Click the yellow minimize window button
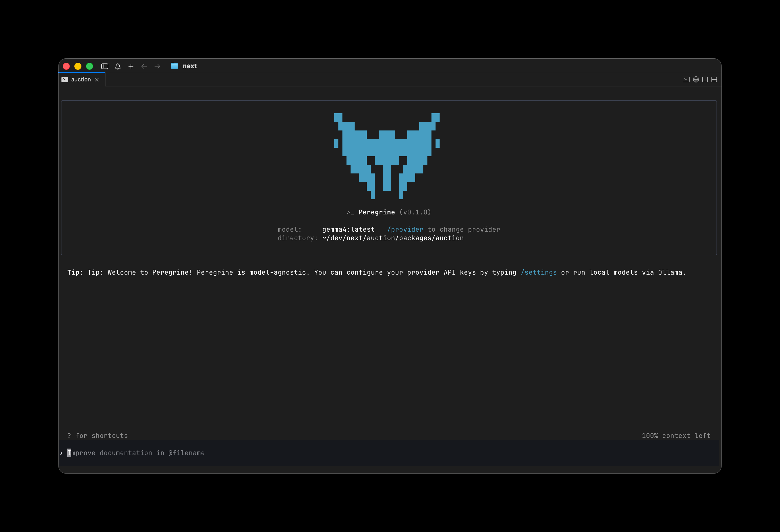 pos(78,66)
